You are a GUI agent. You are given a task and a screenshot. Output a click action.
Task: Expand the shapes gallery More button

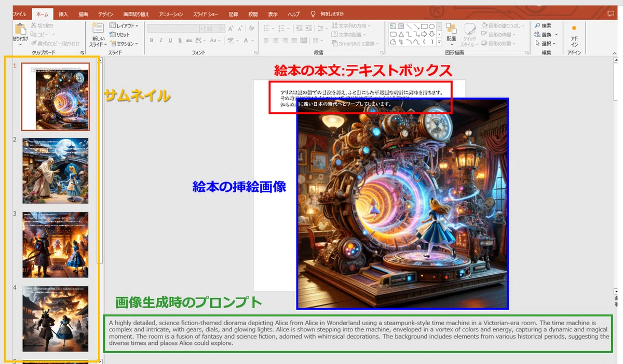(x=439, y=43)
